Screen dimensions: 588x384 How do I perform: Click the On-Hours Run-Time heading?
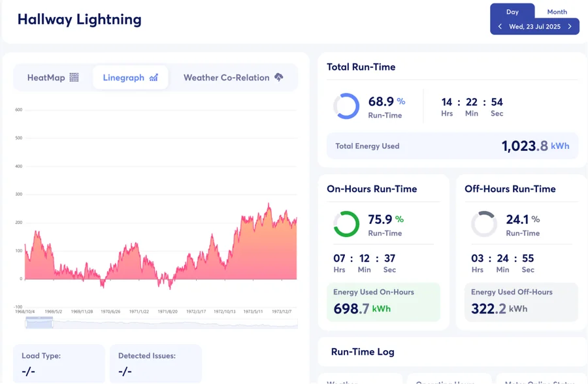coord(372,189)
